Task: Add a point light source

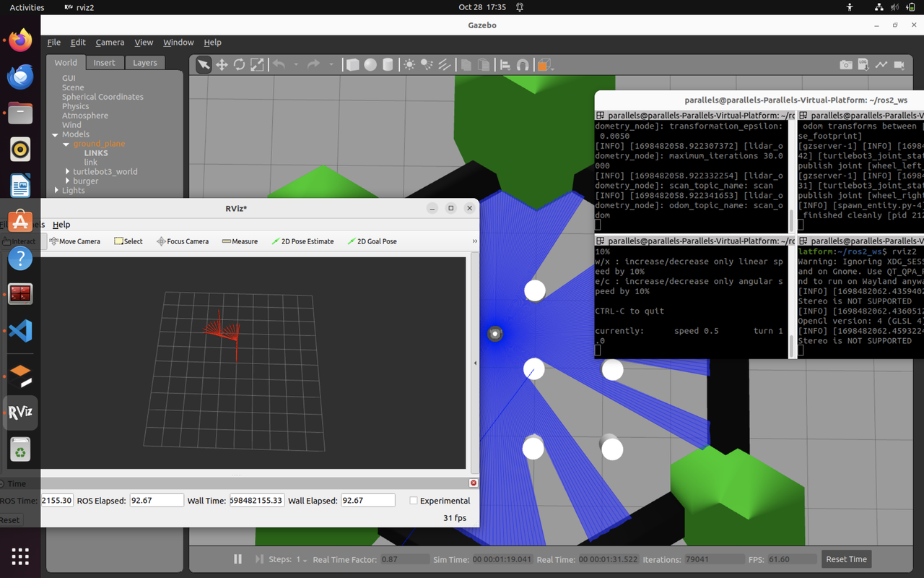Action: click(x=409, y=65)
